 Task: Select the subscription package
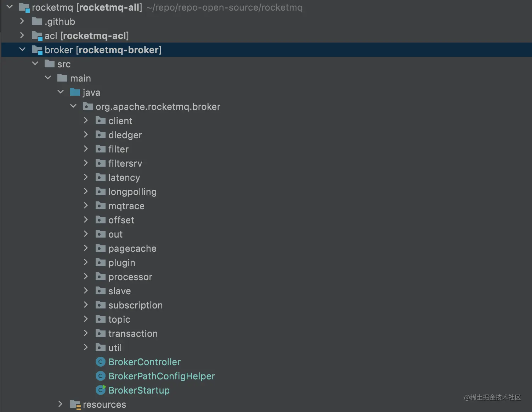point(135,305)
